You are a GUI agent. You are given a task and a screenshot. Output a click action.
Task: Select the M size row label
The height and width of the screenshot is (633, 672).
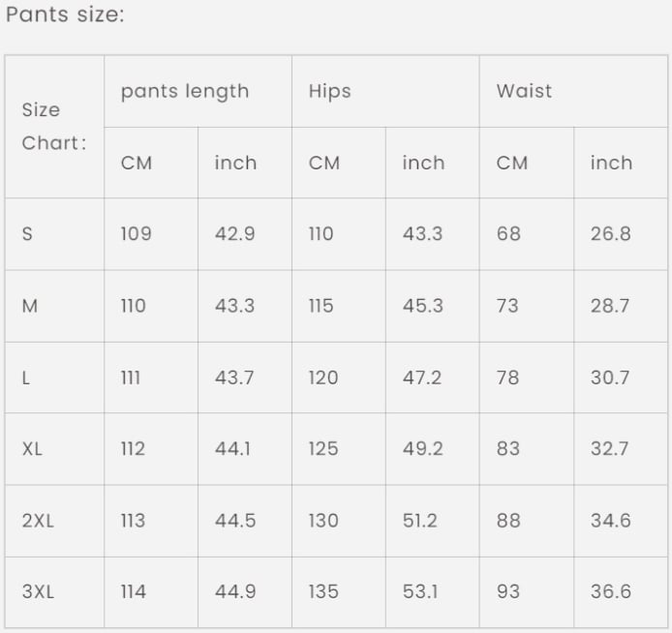(x=30, y=306)
